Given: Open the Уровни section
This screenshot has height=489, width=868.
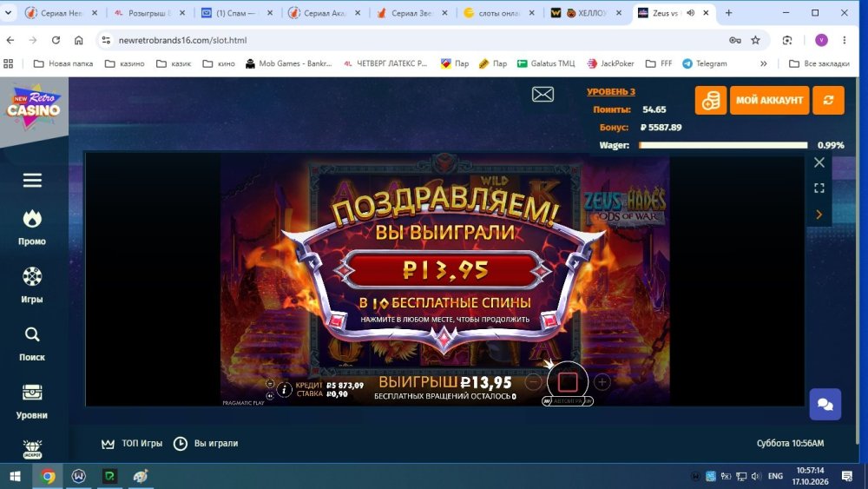Looking at the screenshot, I should click(32, 402).
